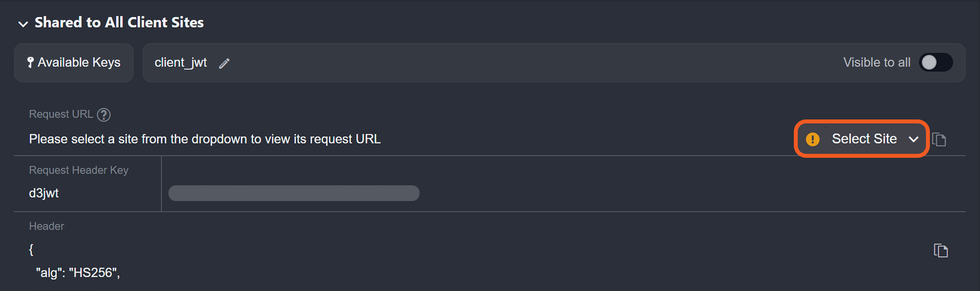The width and height of the screenshot is (980, 291).
Task: Click the Select Site dropdown chevron arrow
Action: click(x=914, y=140)
